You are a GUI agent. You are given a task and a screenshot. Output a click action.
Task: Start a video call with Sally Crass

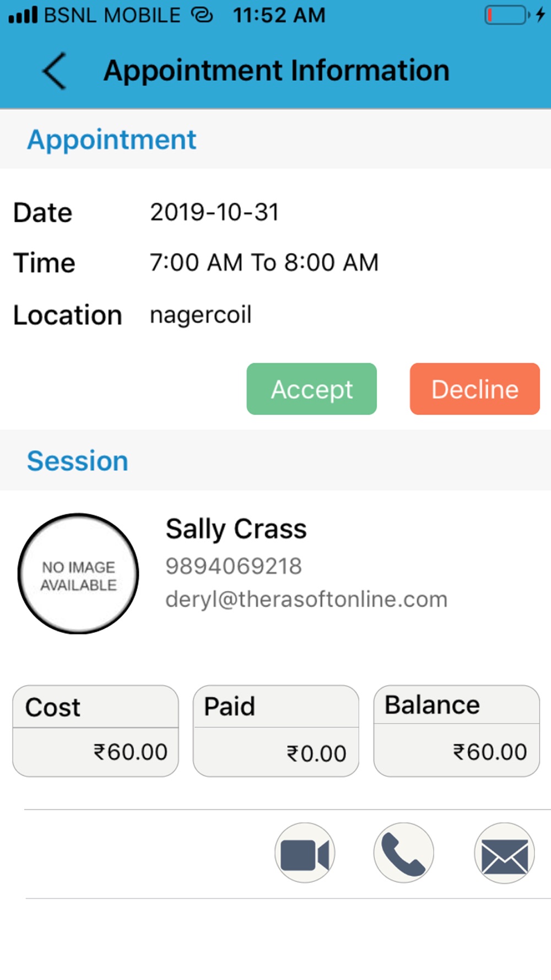click(x=305, y=853)
